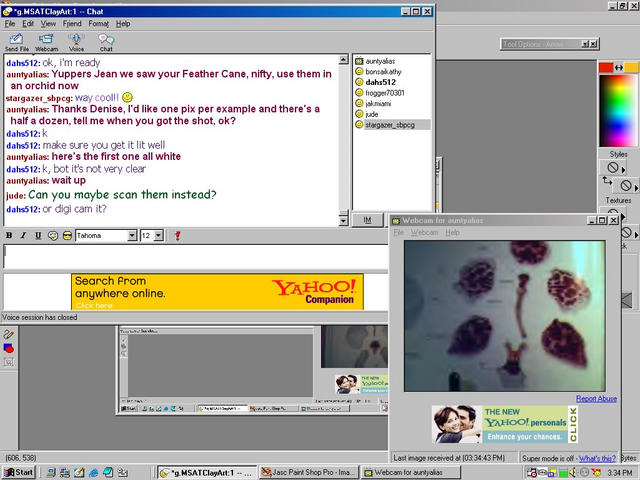Click the volume speaker tray icon
Image resolution: width=640 pixels, height=480 pixels.
pyautogui.click(x=573, y=472)
